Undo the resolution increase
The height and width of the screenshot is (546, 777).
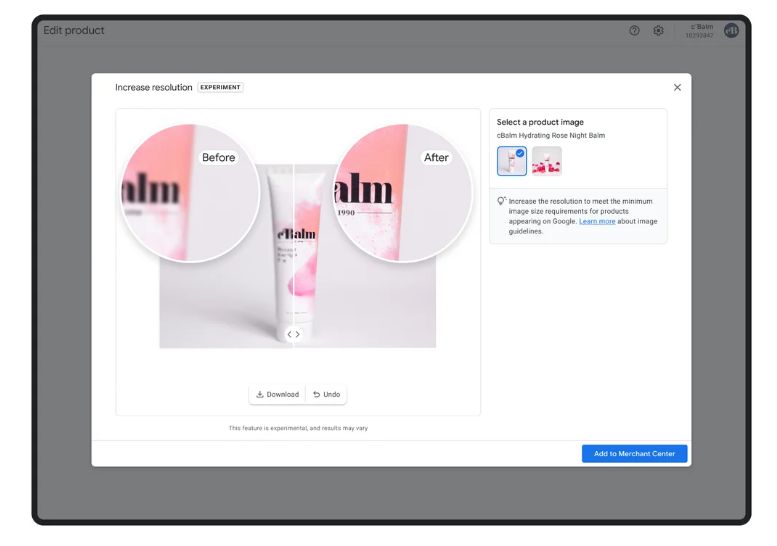coord(327,394)
